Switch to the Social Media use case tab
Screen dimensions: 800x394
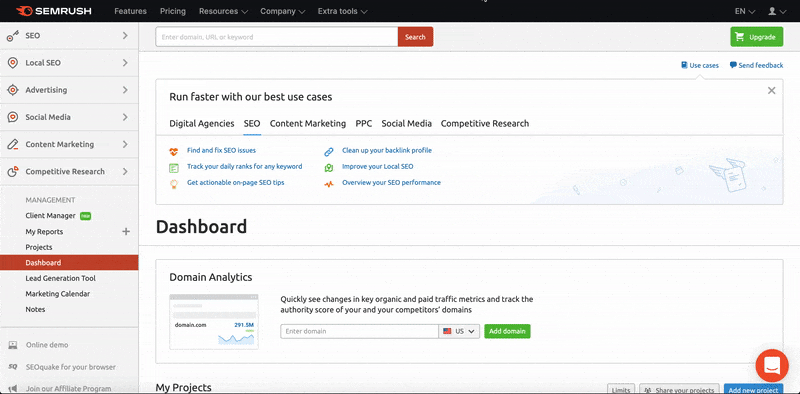click(407, 124)
